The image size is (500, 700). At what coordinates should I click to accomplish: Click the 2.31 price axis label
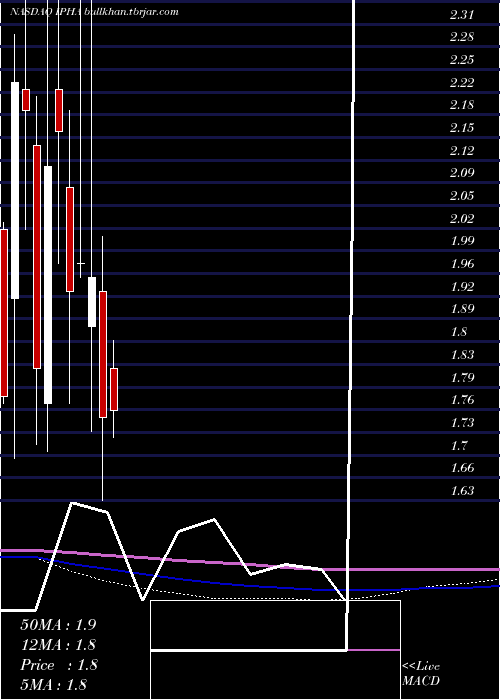pyautogui.click(x=461, y=14)
